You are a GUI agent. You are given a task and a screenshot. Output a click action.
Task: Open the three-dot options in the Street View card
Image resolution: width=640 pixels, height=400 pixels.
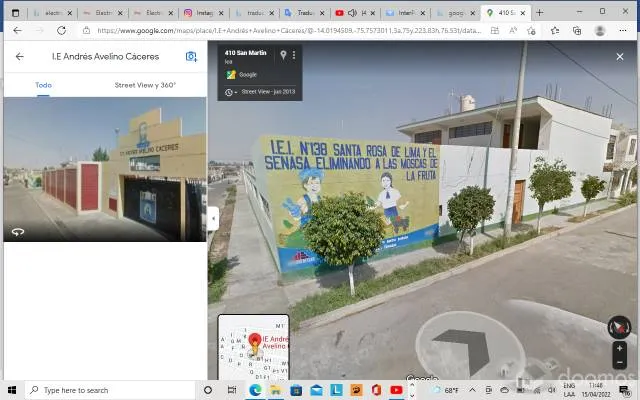(x=294, y=55)
